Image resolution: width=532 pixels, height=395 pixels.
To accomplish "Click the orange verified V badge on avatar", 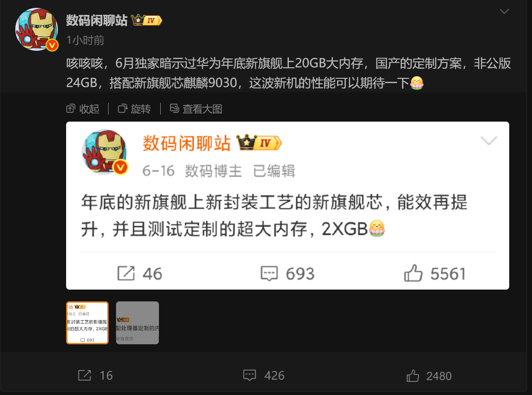I will click(53, 45).
